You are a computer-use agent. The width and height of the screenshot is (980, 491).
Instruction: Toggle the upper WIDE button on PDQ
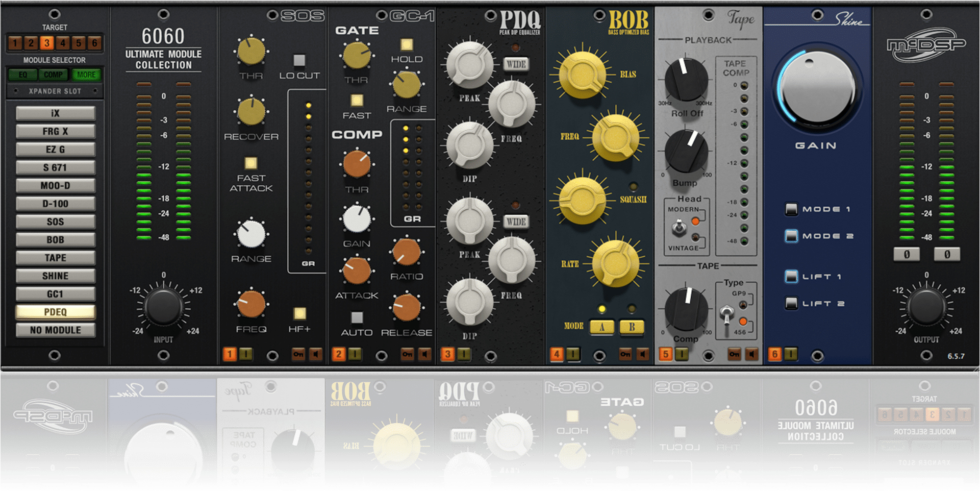point(516,64)
